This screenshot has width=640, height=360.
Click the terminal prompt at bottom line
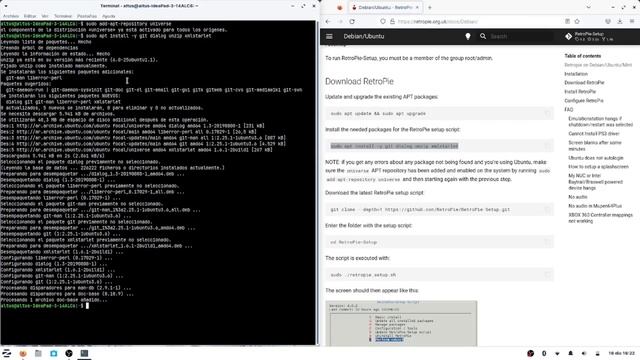[44, 305]
